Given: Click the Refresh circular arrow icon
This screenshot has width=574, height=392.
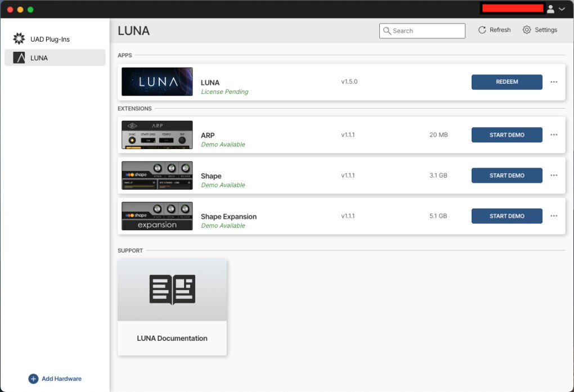Looking at the screenshot, I should coord(482,30).
